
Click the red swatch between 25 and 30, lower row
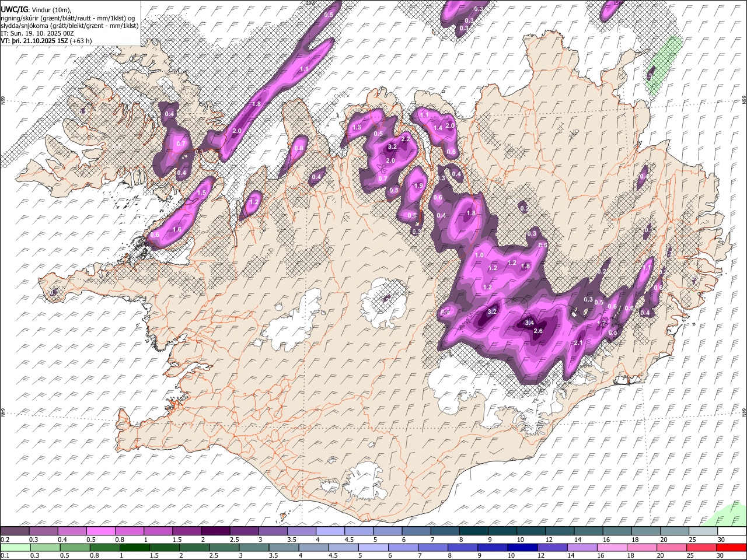click(701, 547)
